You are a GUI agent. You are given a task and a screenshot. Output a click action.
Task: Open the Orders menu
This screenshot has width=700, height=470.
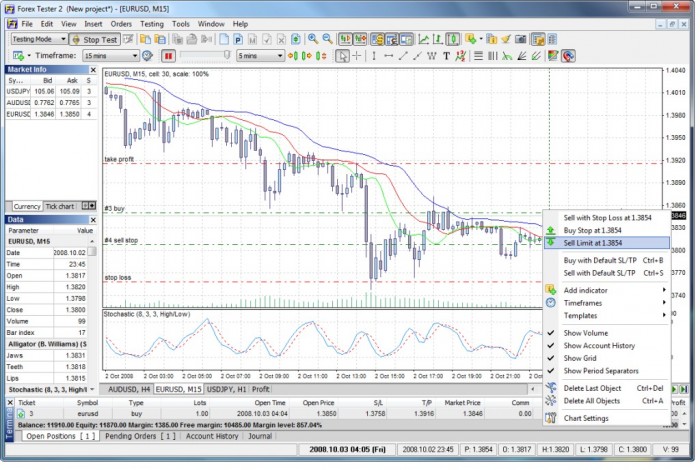(x=121, y=22)
